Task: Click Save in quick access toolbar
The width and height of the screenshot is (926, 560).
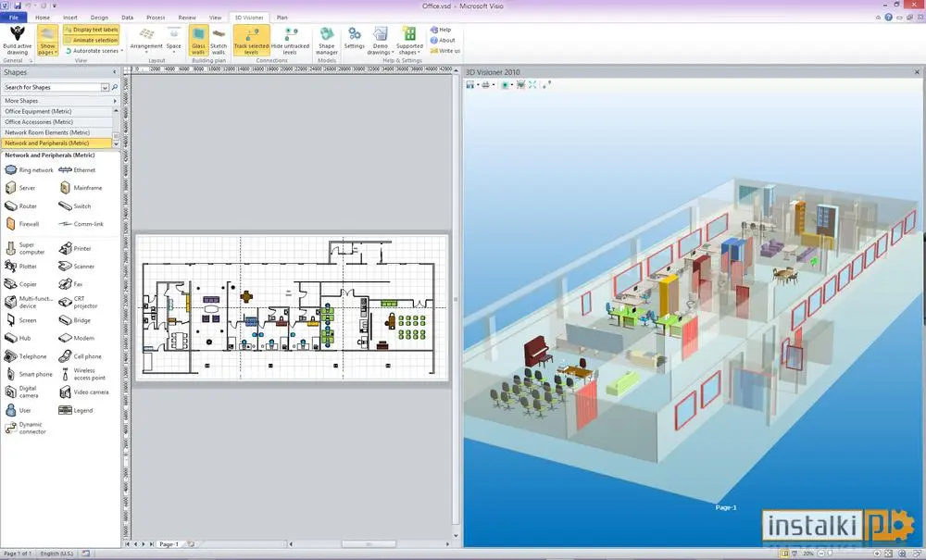Action: click(x=17, y=6)
